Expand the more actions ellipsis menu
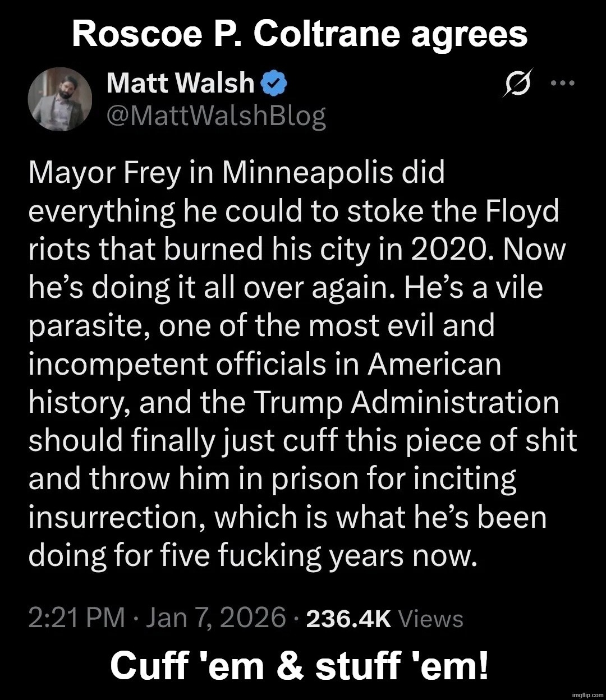606x700 pixels. tap(562, 82)
